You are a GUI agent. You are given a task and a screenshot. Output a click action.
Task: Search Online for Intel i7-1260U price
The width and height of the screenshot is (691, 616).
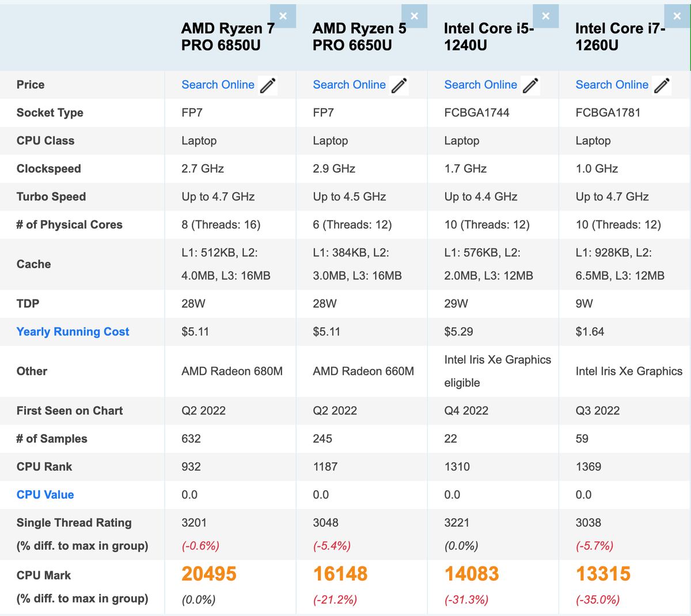(x=612, y=85)
